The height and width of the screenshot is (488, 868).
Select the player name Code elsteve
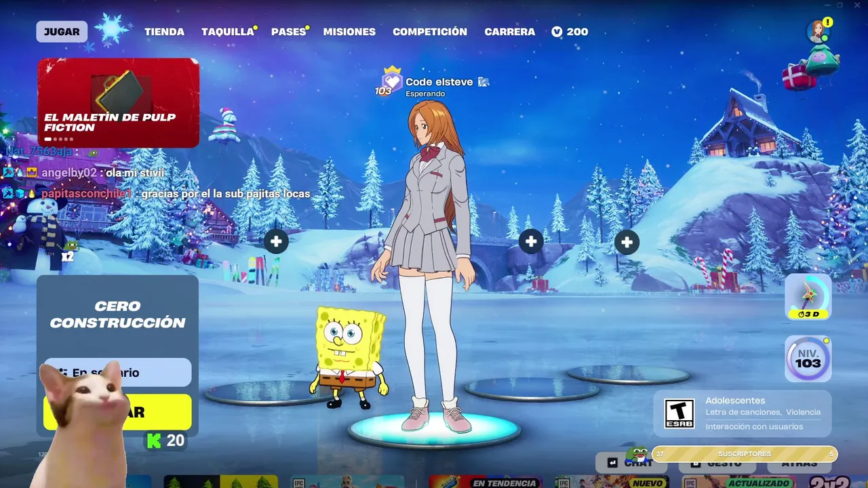(x=439, y=82)
